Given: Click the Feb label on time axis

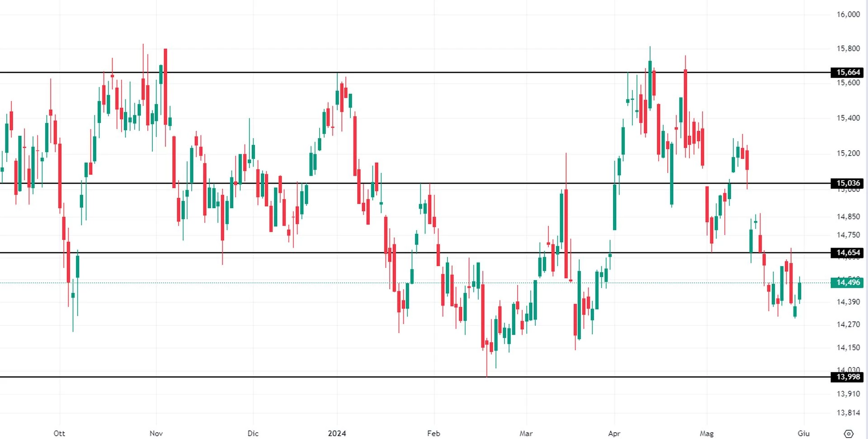Looking at the screenshot, I should 434,433.
